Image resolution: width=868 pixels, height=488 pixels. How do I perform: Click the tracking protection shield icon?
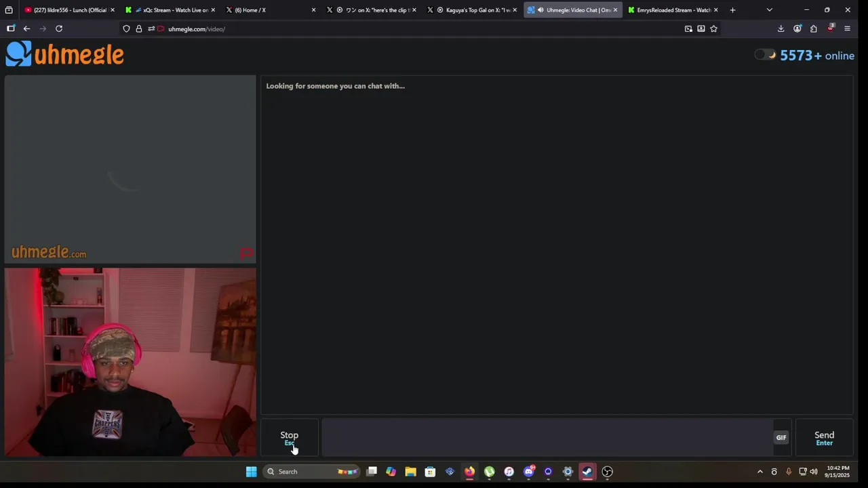[x=126, y=28]
